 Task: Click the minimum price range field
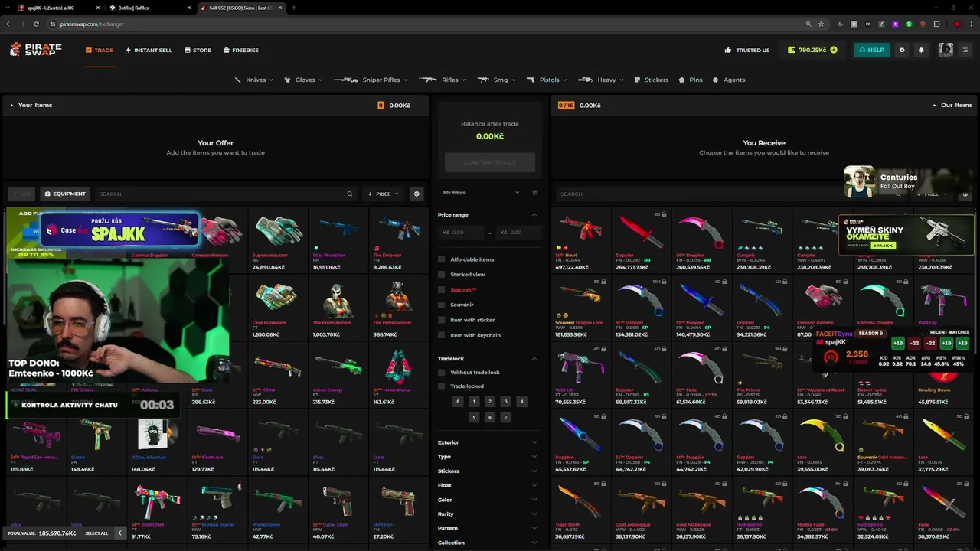(x=462, y=232)
